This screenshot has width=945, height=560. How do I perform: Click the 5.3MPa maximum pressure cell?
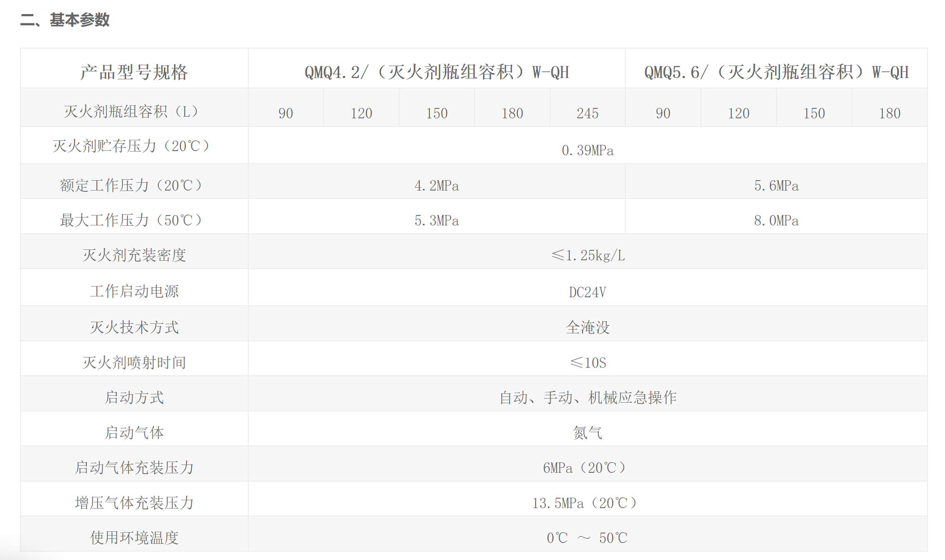(x=436, y=220)
